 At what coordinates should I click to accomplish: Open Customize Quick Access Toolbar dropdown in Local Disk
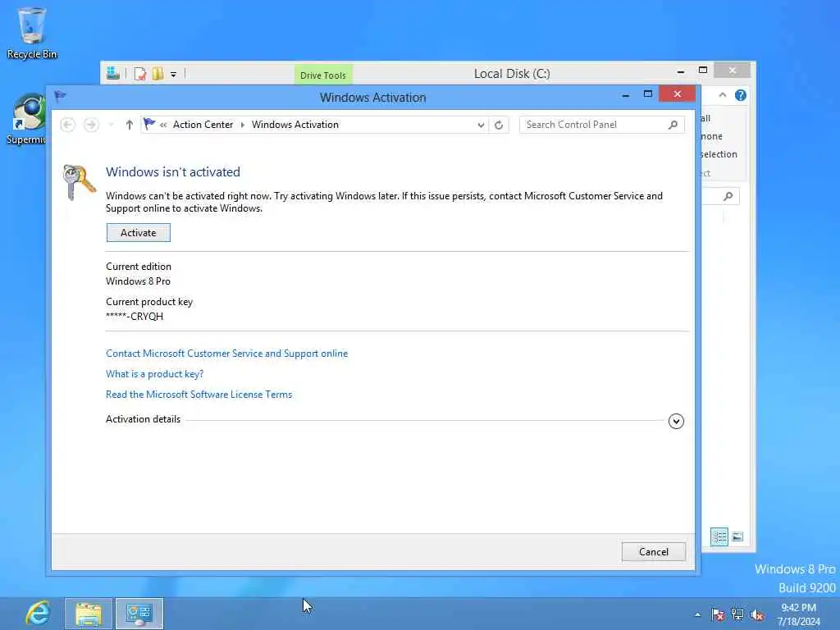[174, 75]
